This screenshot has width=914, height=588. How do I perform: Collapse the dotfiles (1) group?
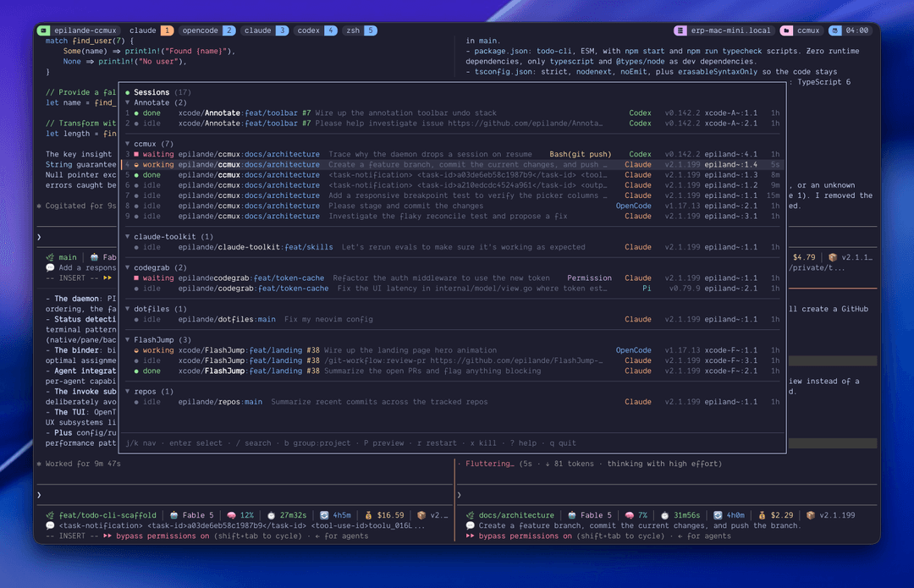(x=128, y=309)
